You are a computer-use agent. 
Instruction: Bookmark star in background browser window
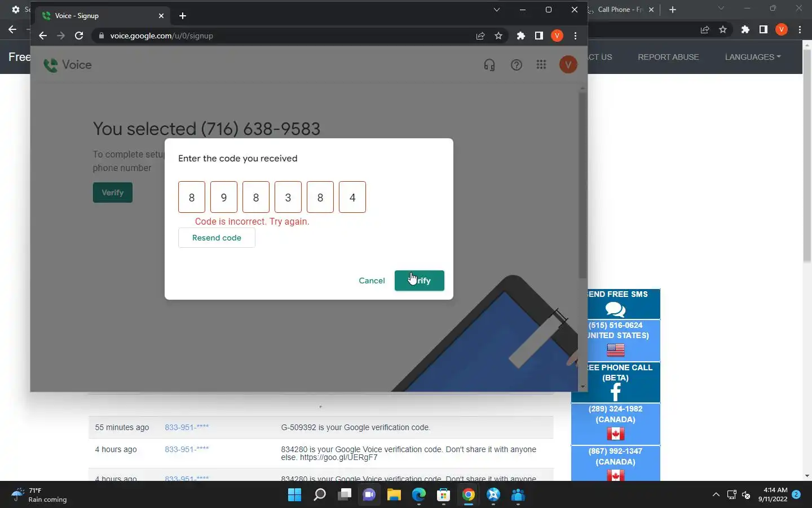click(x=723, y=29)
